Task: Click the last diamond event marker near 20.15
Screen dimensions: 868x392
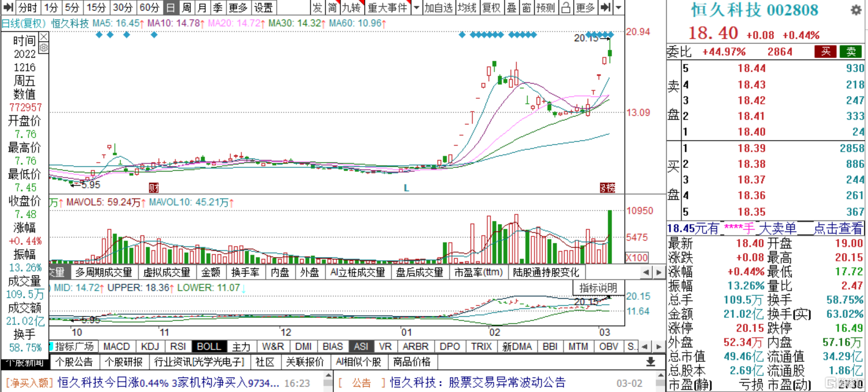Action: click(x=610, y=35)
